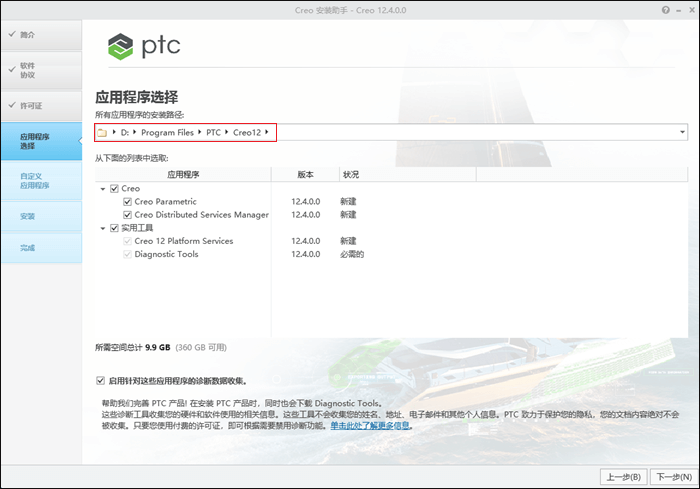Select D: in the install path

pyautogui.click(x=125, y=133)
